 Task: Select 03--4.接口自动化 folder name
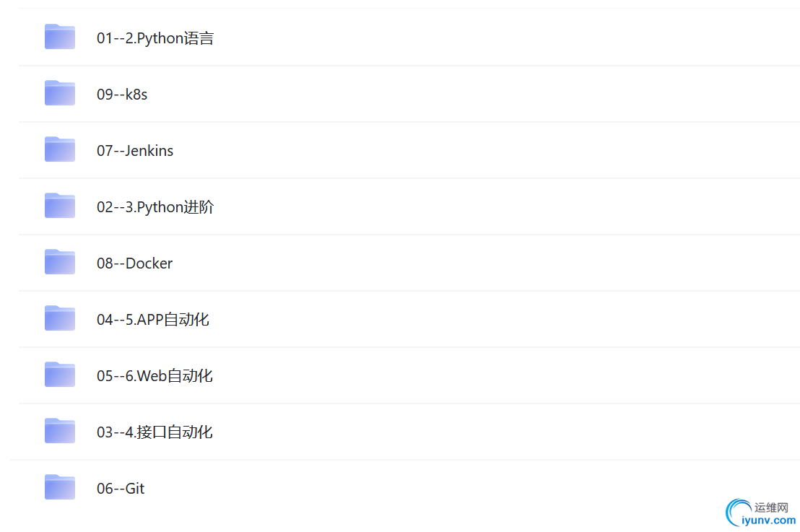(155, 432)
